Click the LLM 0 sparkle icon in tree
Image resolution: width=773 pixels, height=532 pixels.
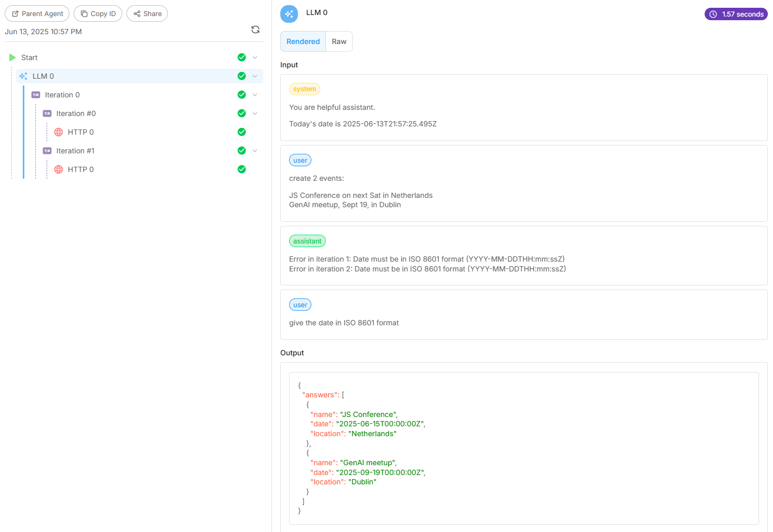pyautogui.click(x=23, y=76)
